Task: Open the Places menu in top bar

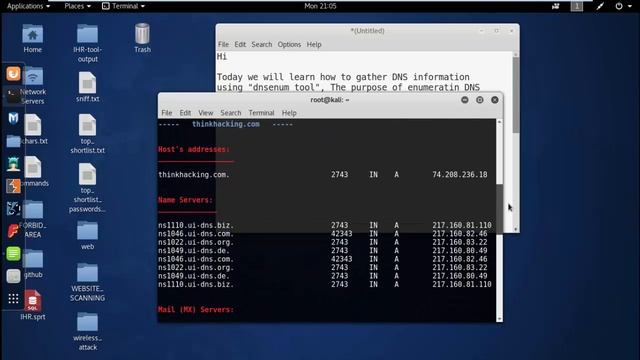Action: [77, 6]
